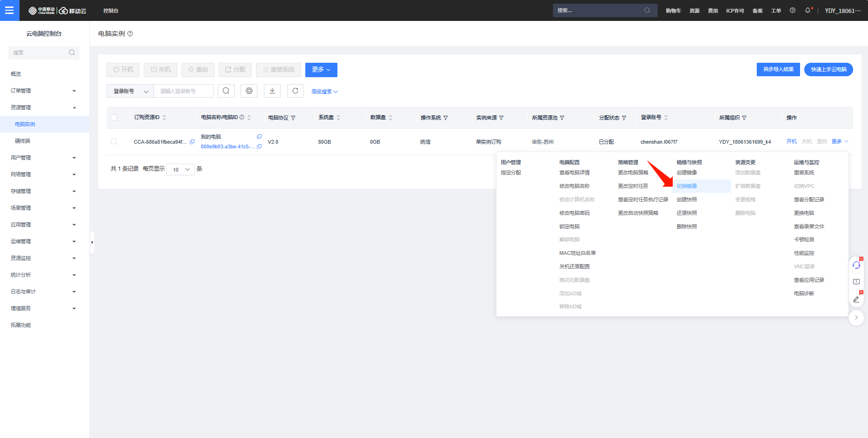
Task: Open the help question-mark icon in top bar
Action: [x=793, y=10]
